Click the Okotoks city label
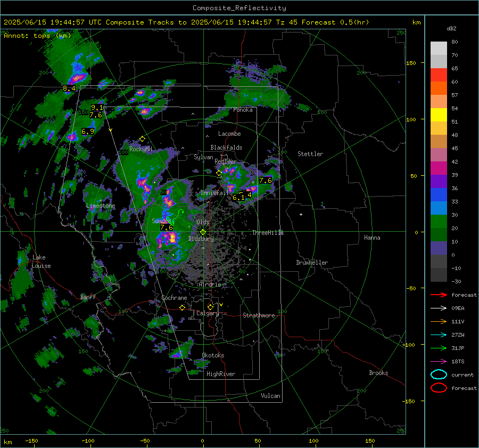 point(213,355)
